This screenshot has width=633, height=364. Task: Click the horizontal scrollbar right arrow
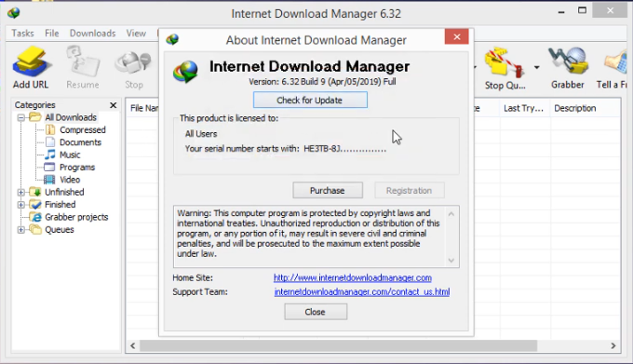pos(613,345)
